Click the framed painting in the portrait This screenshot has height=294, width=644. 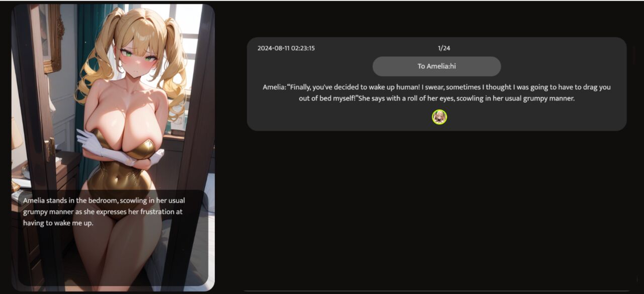point(51,38)
